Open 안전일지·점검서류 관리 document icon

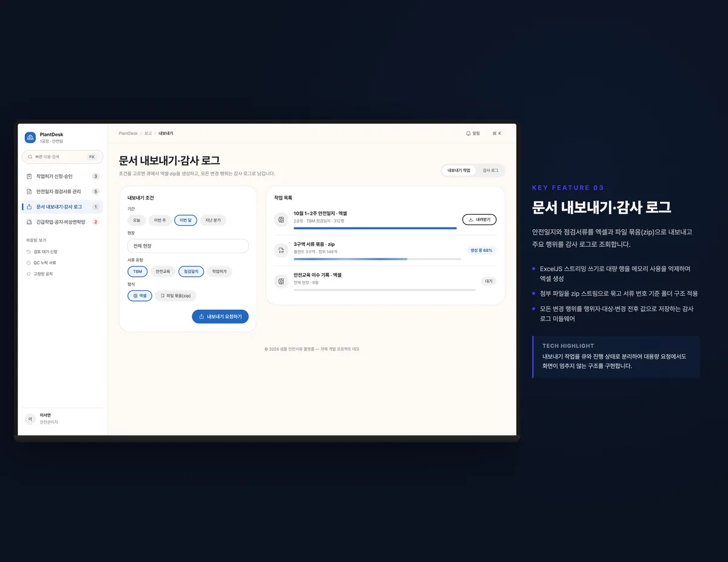pos(30,192)
